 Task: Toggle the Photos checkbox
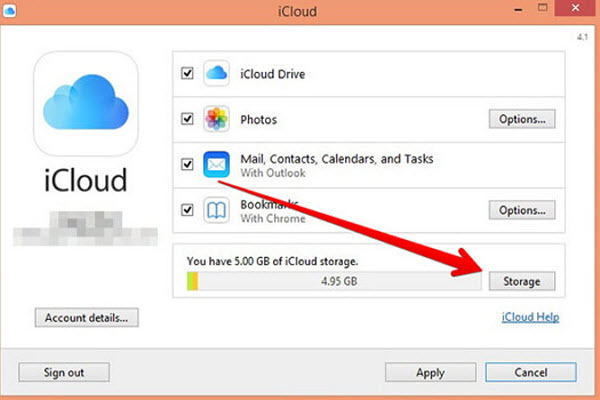[187, 120]
